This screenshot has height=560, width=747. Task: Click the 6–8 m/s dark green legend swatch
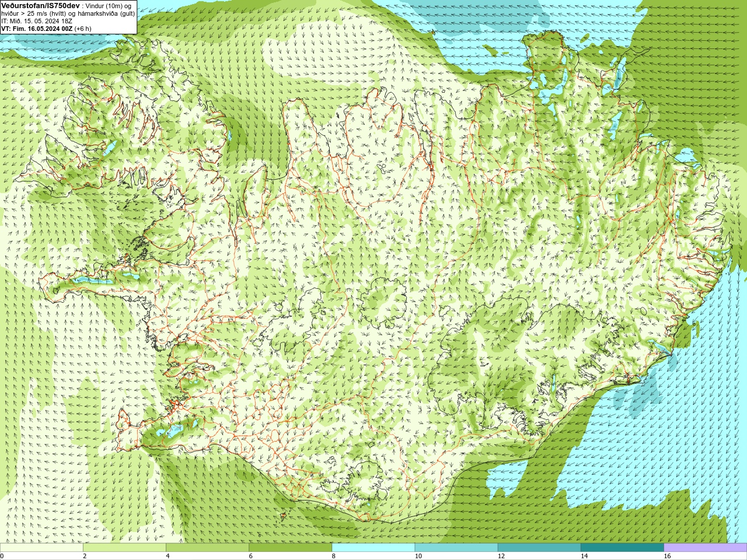[x=290, y=548]
